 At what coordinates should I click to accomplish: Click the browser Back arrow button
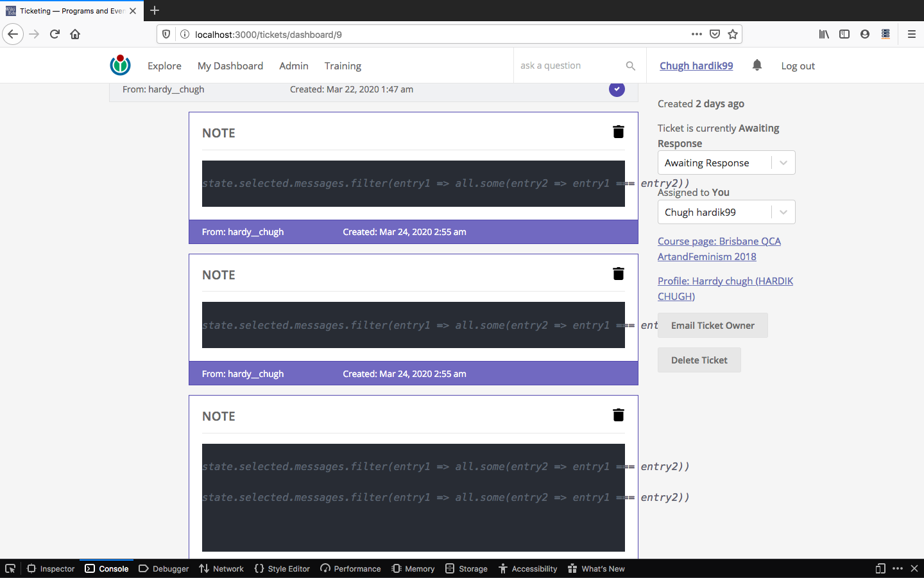[13, 34]
